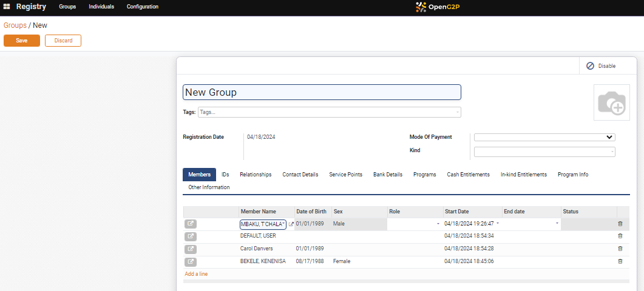Delete the BEKELE, KENENISA member row
644x291 pixels.
(620, 261)
